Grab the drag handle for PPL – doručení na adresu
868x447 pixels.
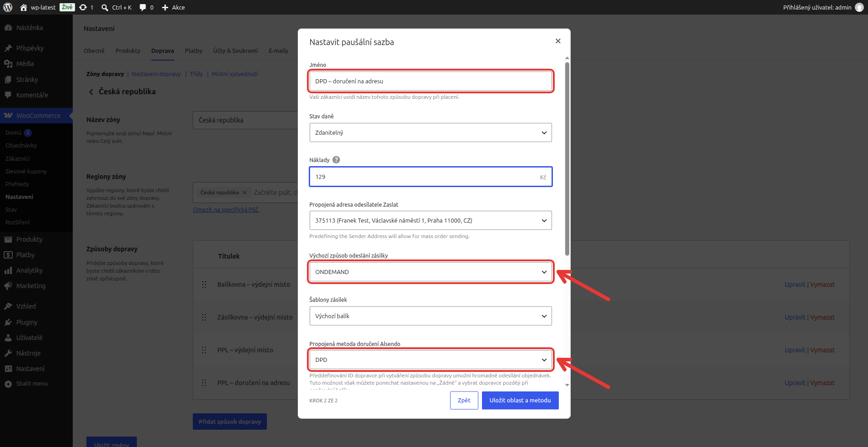tap(204, 383)
